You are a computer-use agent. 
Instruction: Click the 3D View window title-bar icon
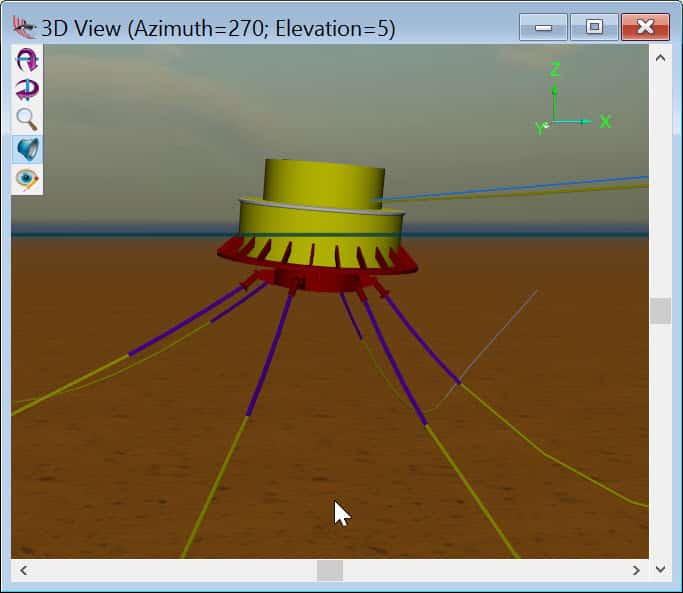[23, 26]
